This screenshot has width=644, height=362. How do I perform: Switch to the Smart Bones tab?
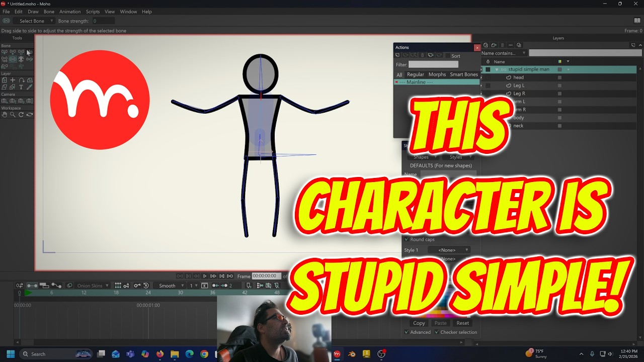[464, 74]
